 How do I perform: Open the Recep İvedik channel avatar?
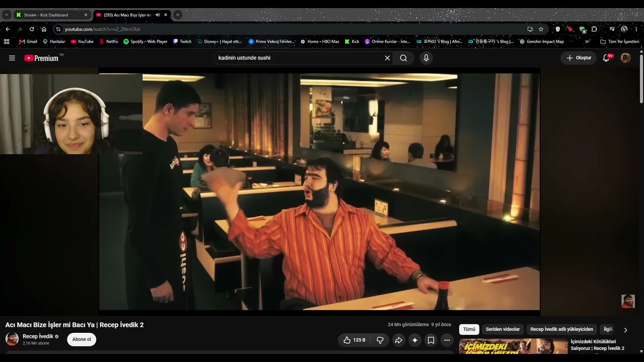coord(12,339)
